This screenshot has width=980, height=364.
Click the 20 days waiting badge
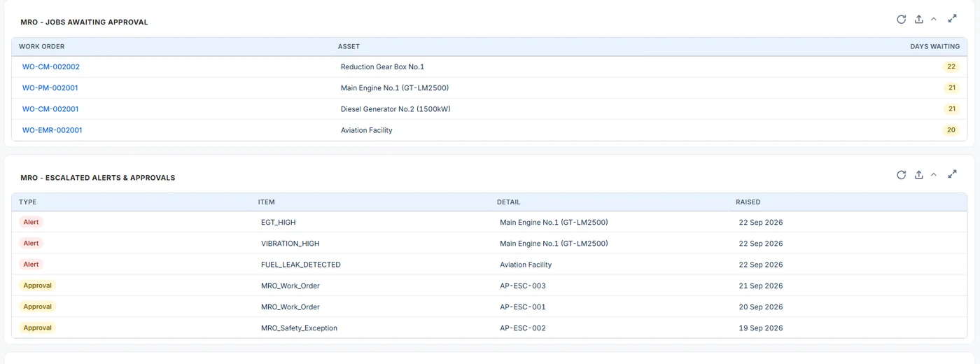point(951,130)
